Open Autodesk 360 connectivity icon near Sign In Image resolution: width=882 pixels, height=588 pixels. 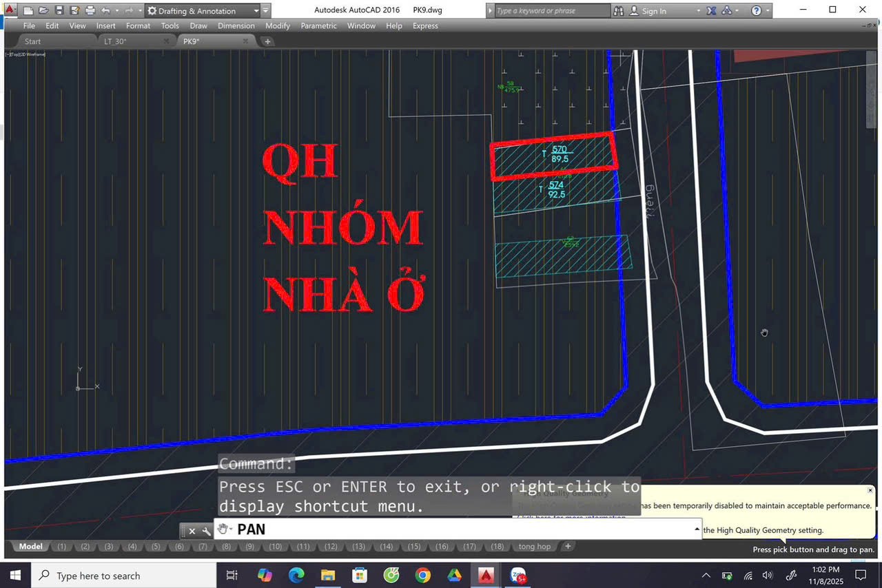pyautogui.click(x=728, y=10)
